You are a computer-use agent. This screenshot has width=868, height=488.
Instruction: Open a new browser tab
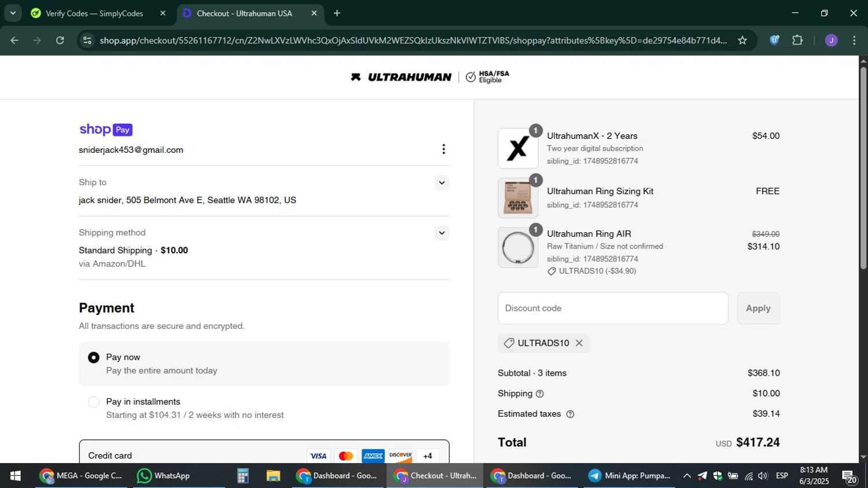pyautogui.click(x=337, y=13)
